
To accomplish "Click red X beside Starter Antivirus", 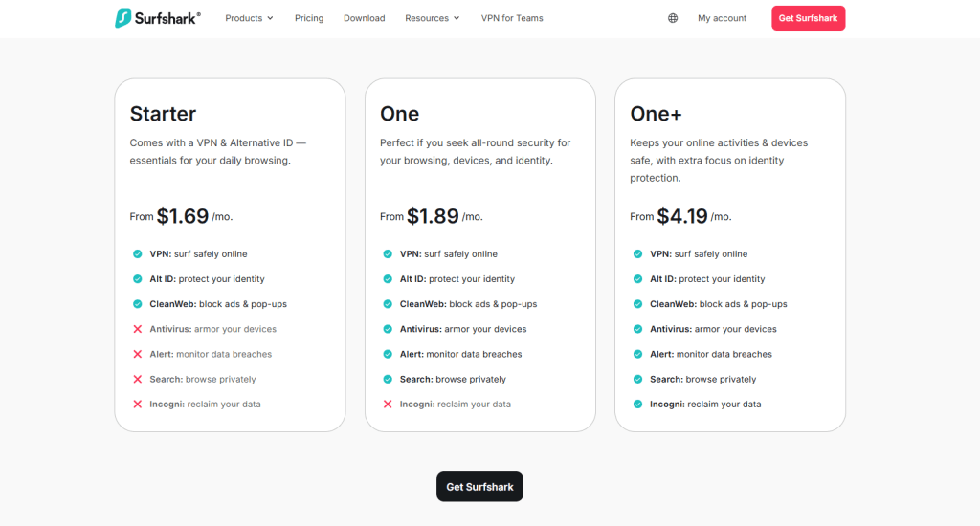I will [x=138, y=329].
